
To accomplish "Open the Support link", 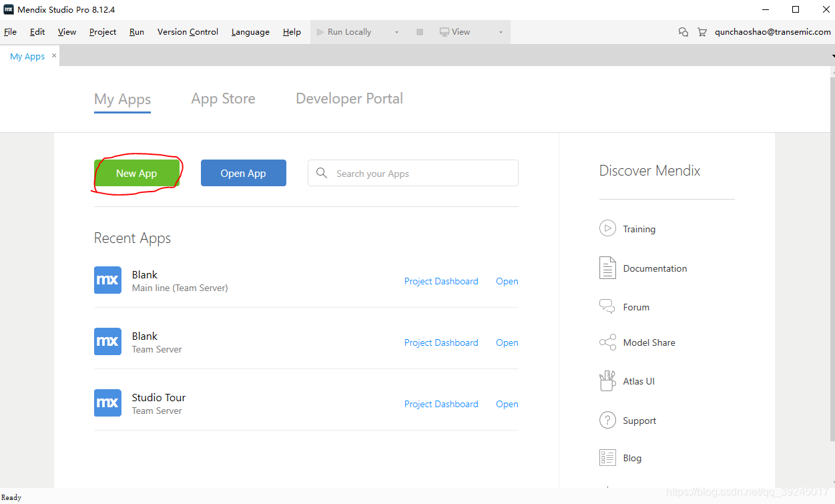I will coord(639,421).
